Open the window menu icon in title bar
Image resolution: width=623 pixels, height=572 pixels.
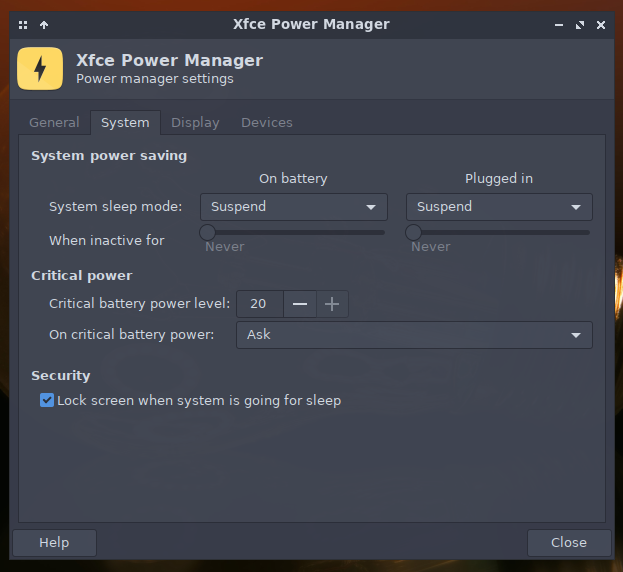point(23,25)
